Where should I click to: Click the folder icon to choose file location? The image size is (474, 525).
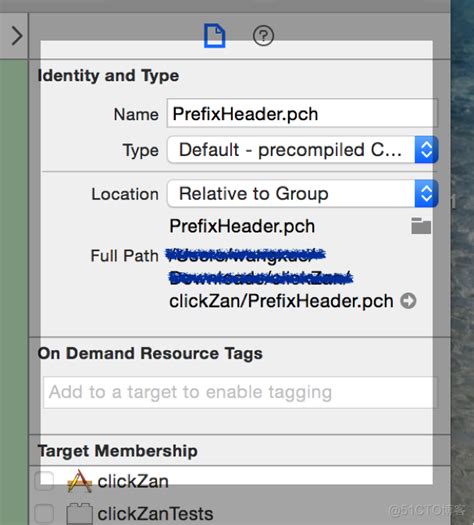coord(421,226)
